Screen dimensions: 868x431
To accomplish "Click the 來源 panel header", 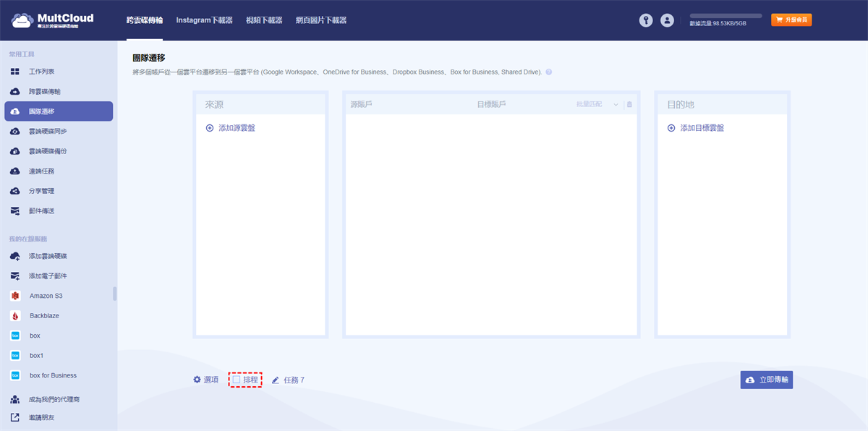I will point(260,105).
